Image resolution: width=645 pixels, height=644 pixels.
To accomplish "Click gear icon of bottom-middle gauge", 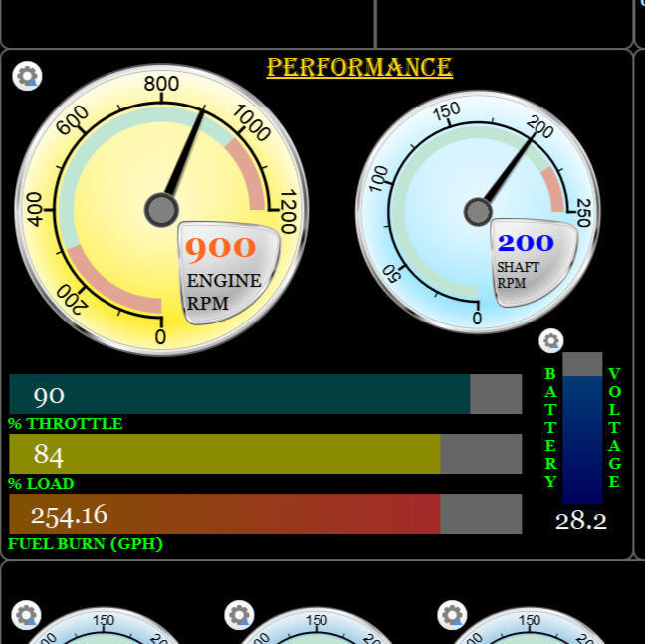I will tap(239, 615).
